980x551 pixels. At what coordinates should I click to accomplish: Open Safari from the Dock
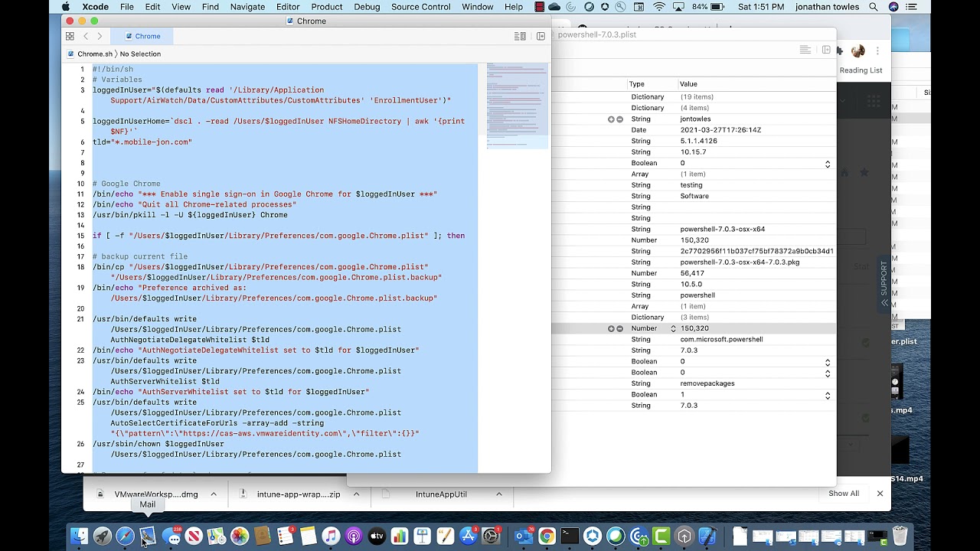pos(125,536)
